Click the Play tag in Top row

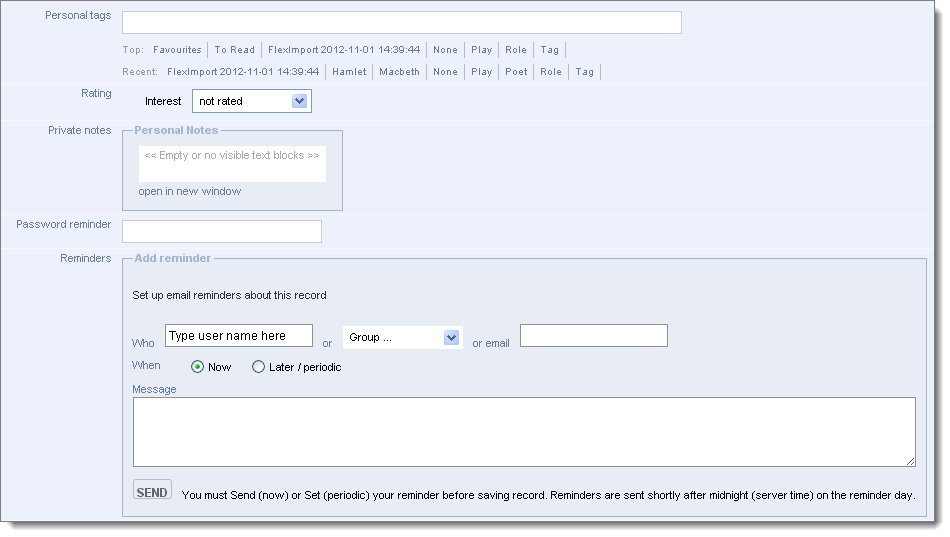(x=481, y=50)
